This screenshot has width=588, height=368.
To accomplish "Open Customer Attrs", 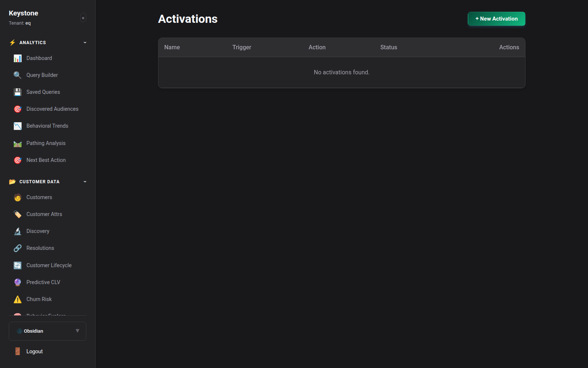I will [x=48, y=214].
